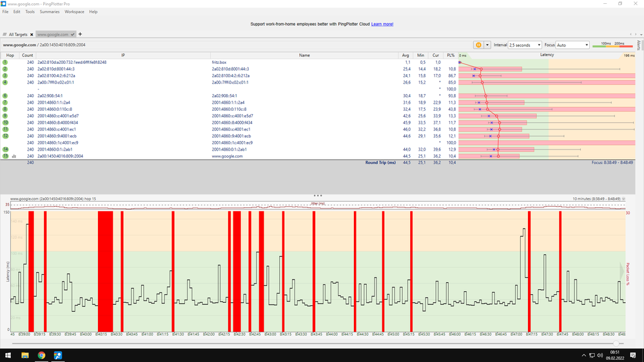The image size is (644, 362).
Task: Select hop 8 green circle icon
Action: [x=5, y=109]
